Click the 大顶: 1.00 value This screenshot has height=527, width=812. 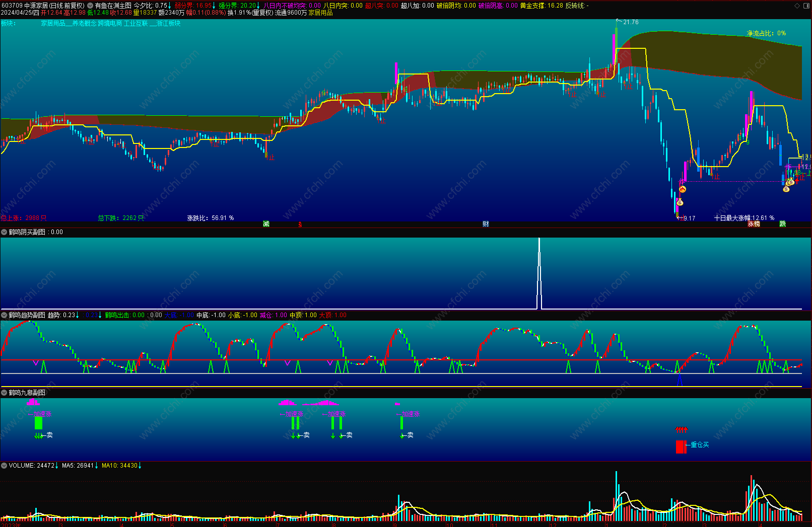tap(333, 315)
